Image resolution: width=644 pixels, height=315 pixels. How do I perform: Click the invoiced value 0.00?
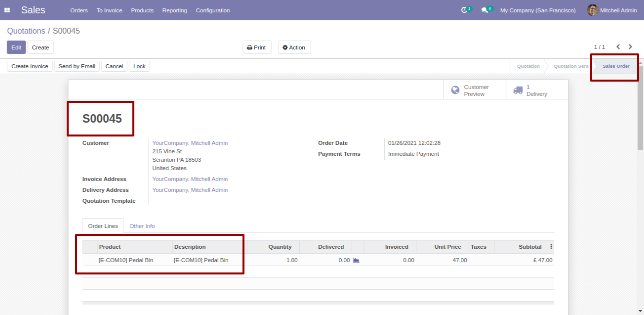click(408, 260)
